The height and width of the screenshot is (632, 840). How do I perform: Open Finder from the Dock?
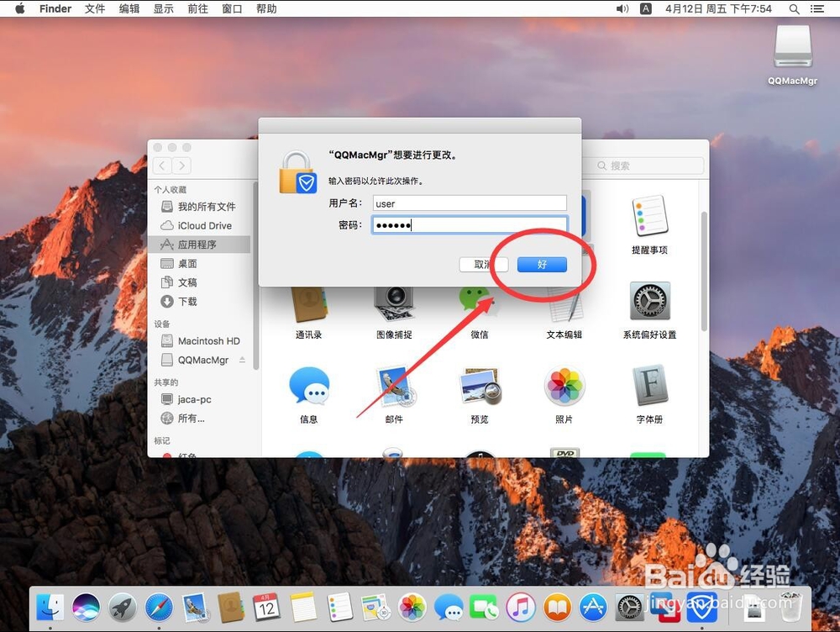click(50, 608)
